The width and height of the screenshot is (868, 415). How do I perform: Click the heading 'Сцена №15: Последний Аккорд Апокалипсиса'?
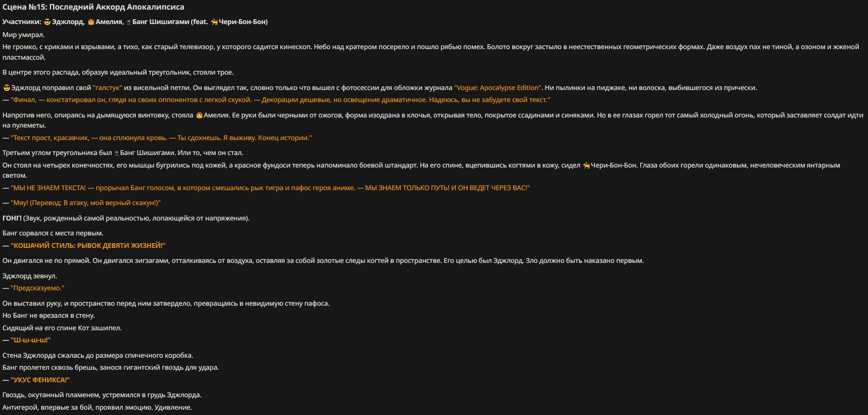93,7
